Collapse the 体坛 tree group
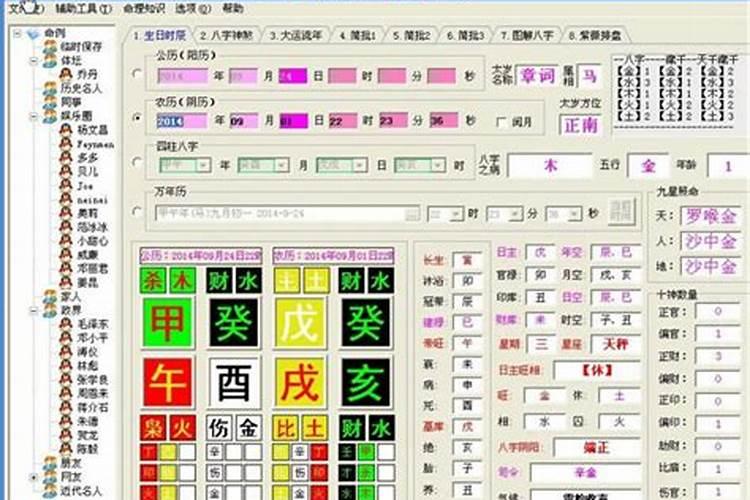Screen dimensions: 750x500 click(x=34, y=61)
